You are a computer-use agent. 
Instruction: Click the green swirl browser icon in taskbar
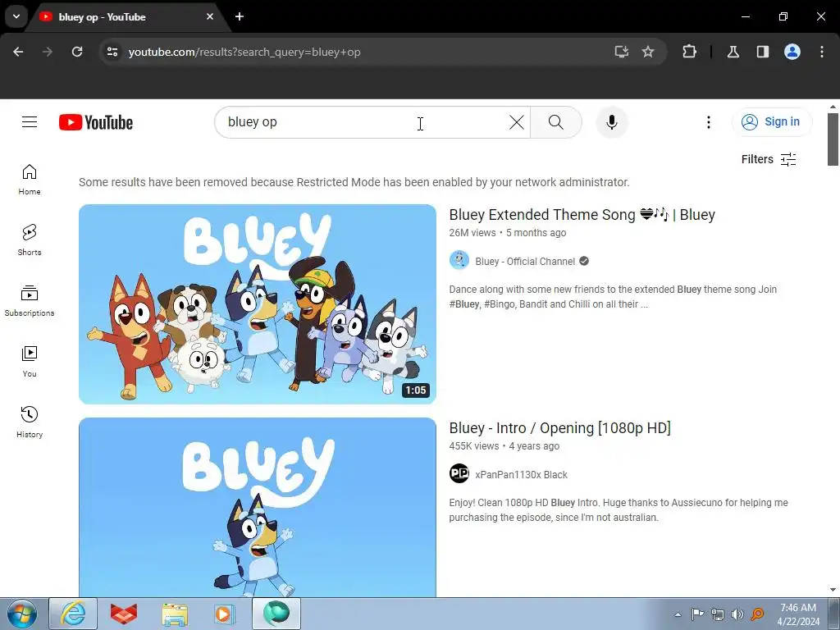pyautogui.click(x=276, y=614)
